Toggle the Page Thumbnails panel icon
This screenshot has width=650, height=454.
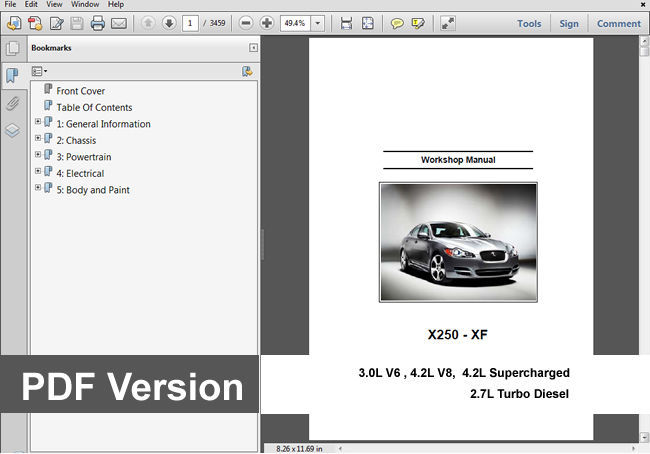[x=13, y=48]
